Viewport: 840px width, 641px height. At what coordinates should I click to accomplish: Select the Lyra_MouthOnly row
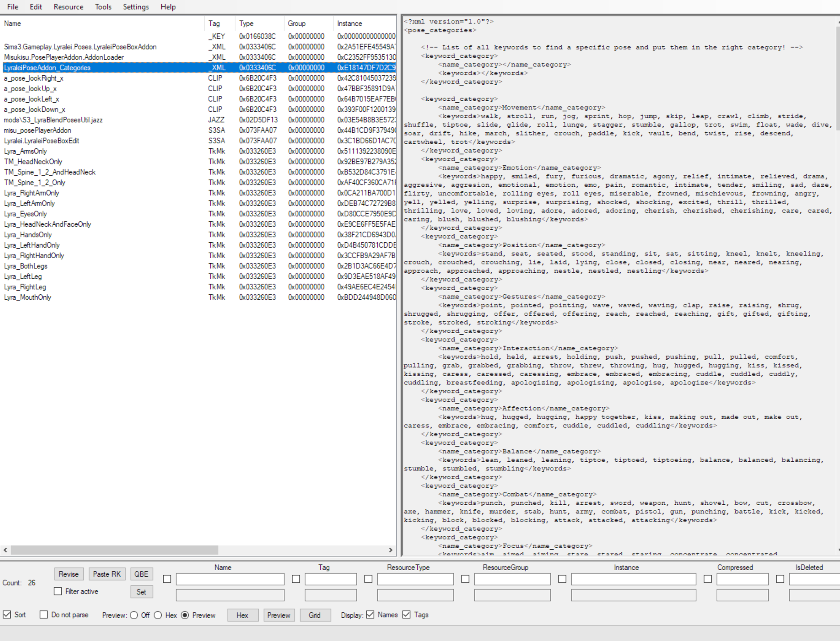199,297
